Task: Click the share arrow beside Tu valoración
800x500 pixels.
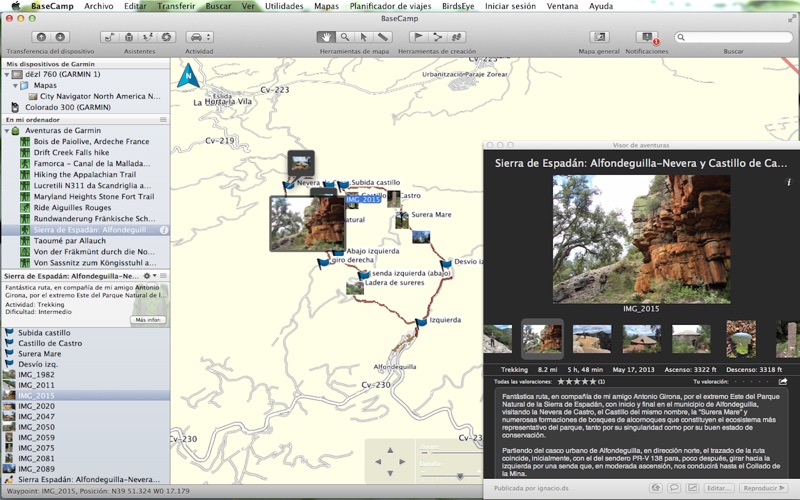Action: point(783,381)
